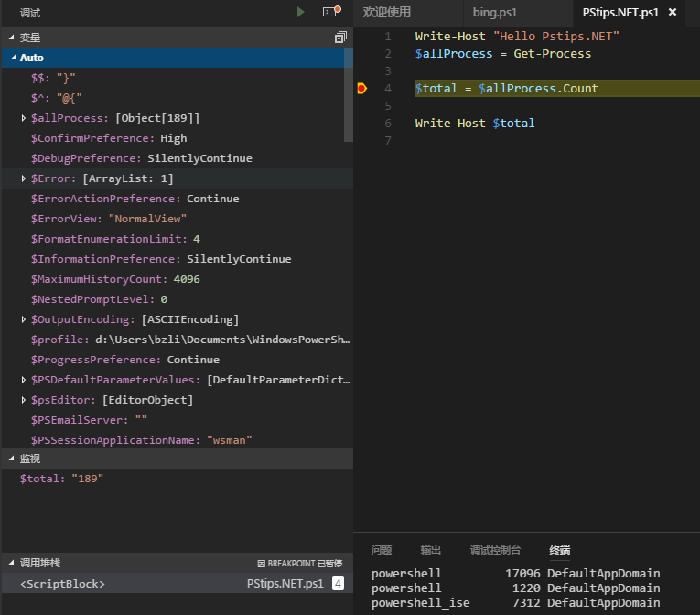Select the ScriptBlock call stack frame

coord(178,583)
